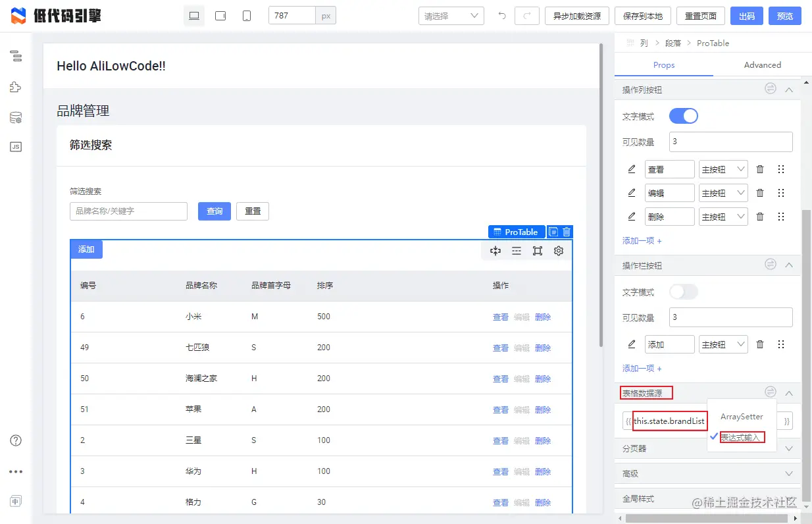The height and width of the screenshot is (524, 812).
Task: Toggle 文字模式 switch under 操作栏按钮
Action: 684,292
